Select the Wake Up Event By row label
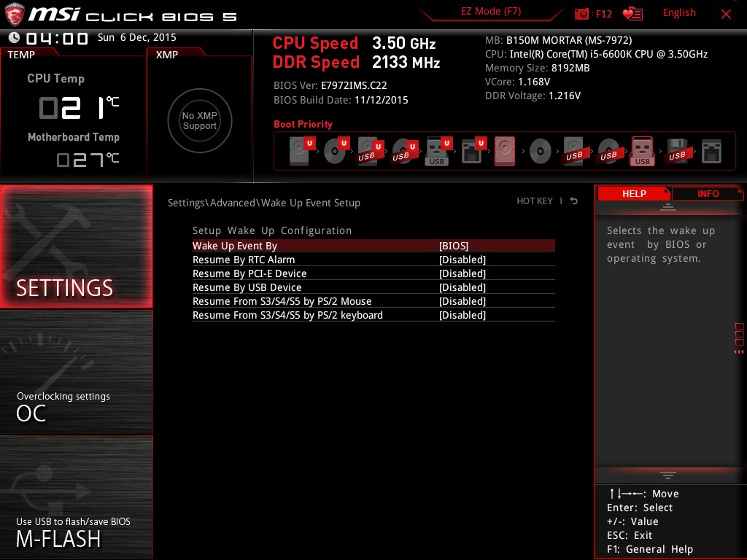 coord(235,246)
